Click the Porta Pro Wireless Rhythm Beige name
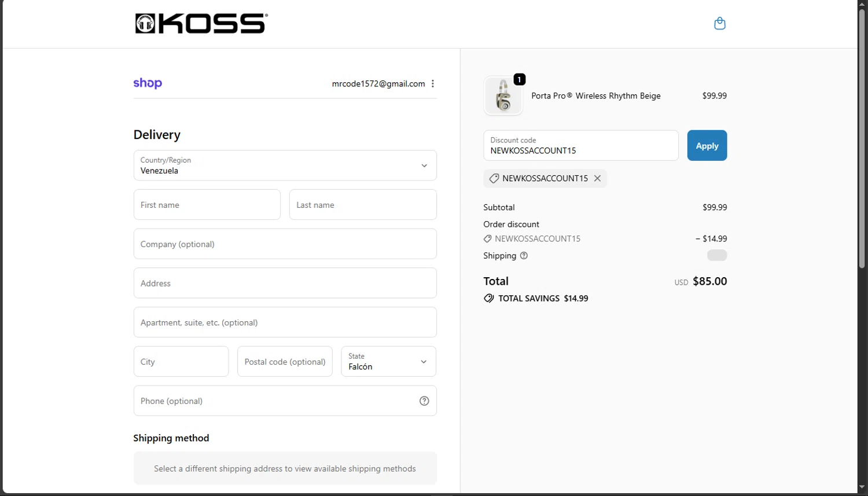The image size is (868, 496). [596, 96]
